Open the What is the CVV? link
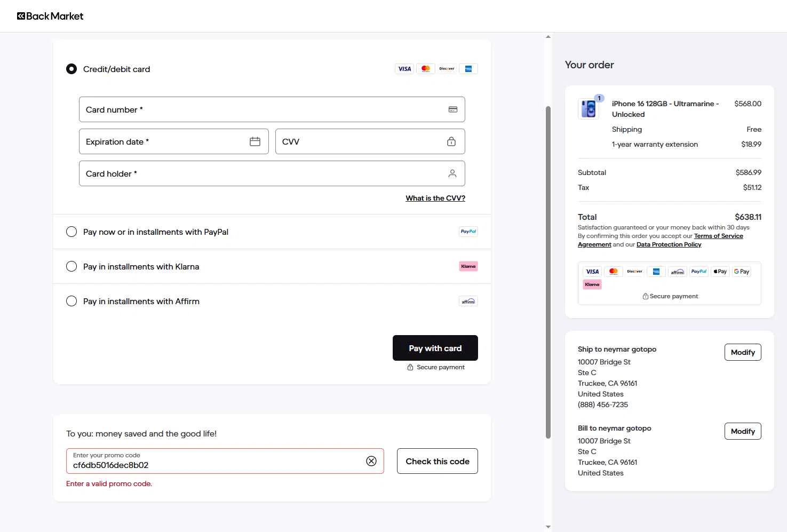Screen dimensions: 787x532 point(435,198)
